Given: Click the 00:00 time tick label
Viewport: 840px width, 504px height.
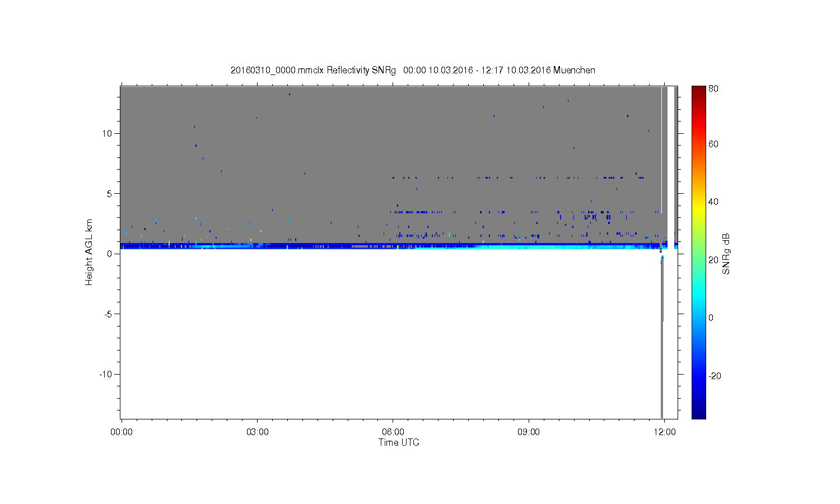Looking at the screenshot, I should click(x=122, y=432).
